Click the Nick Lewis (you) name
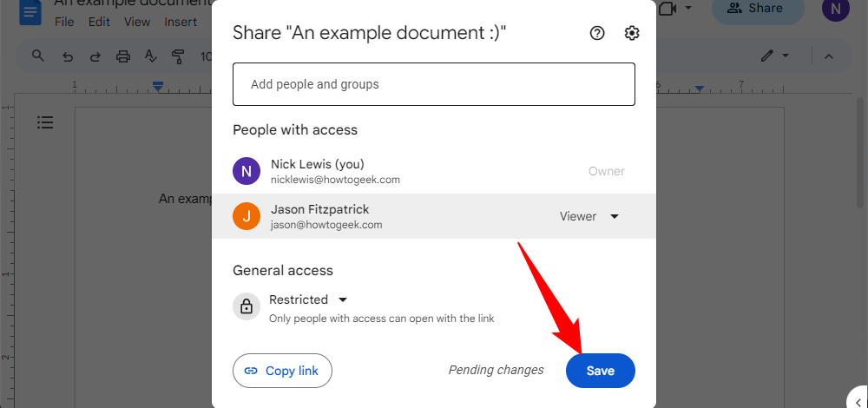The width and height of the screenshot is (868, 408). pos(317,164)
